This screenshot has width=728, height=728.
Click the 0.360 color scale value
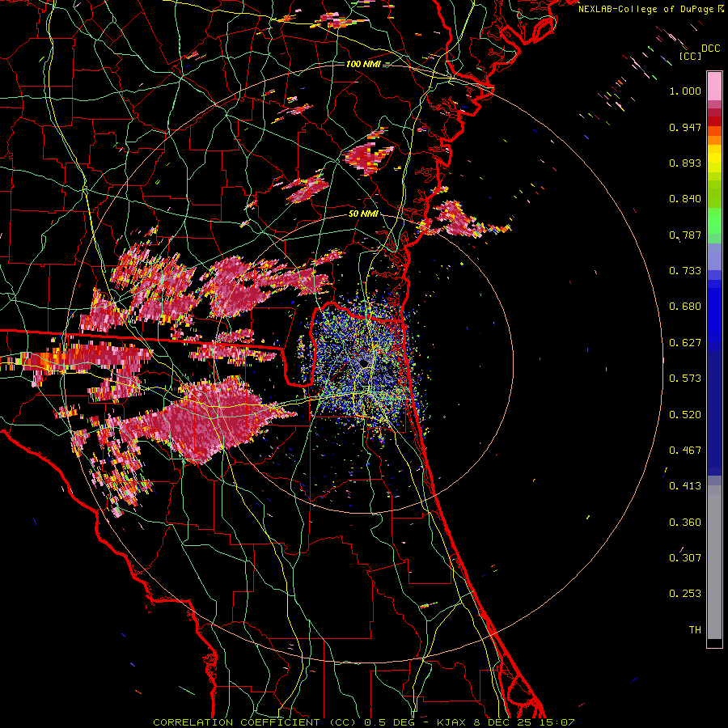(685, 523)
